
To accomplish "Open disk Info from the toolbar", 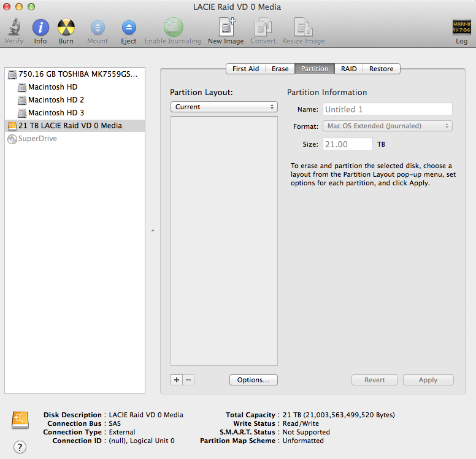I will point(40,28).
